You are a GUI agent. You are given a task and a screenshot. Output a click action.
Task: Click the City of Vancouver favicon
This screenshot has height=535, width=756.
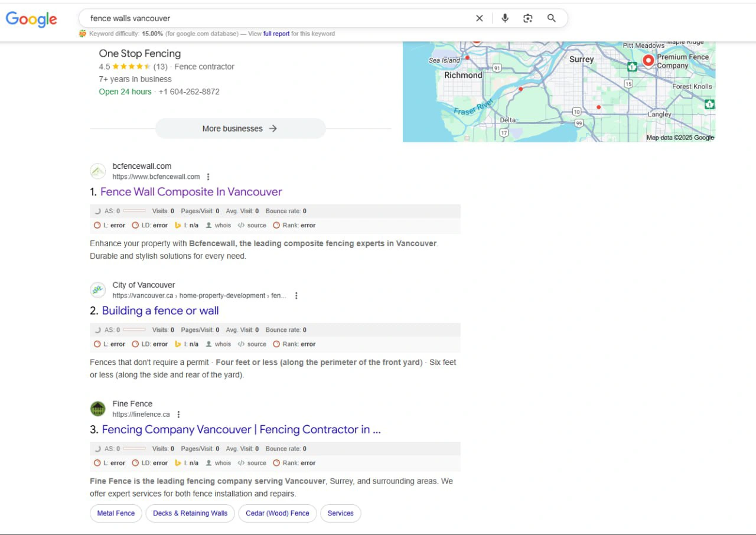(x=97, y=290)
